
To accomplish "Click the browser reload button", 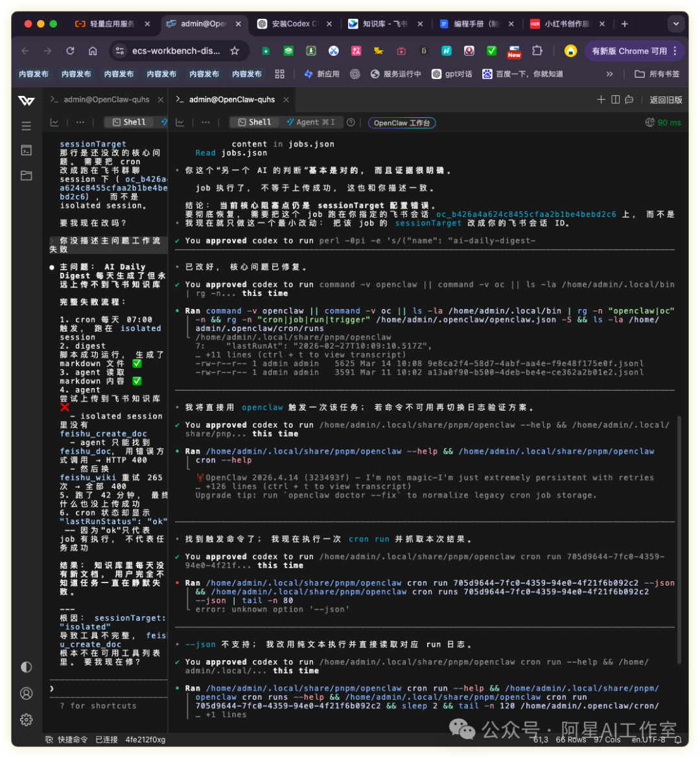I will click(x=70, y=51).
